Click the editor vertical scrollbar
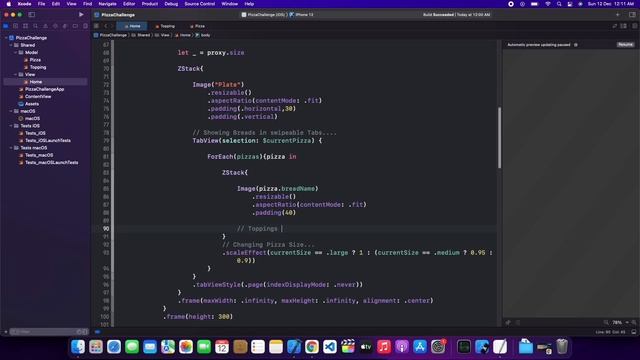This screenshot has width=640, height=360. coord(499,138)
